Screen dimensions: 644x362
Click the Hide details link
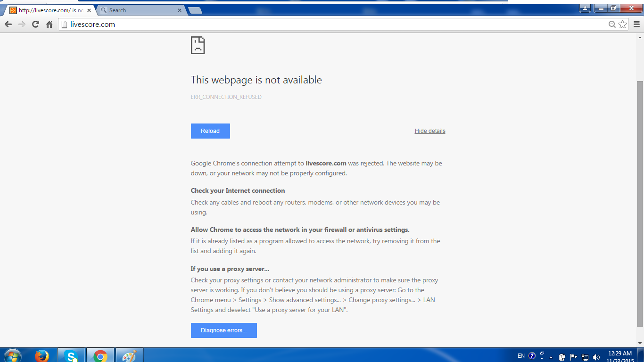click(430, 131)
